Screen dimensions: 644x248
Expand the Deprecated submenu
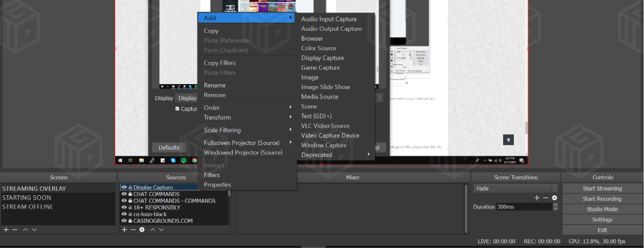tap(335, 154)
